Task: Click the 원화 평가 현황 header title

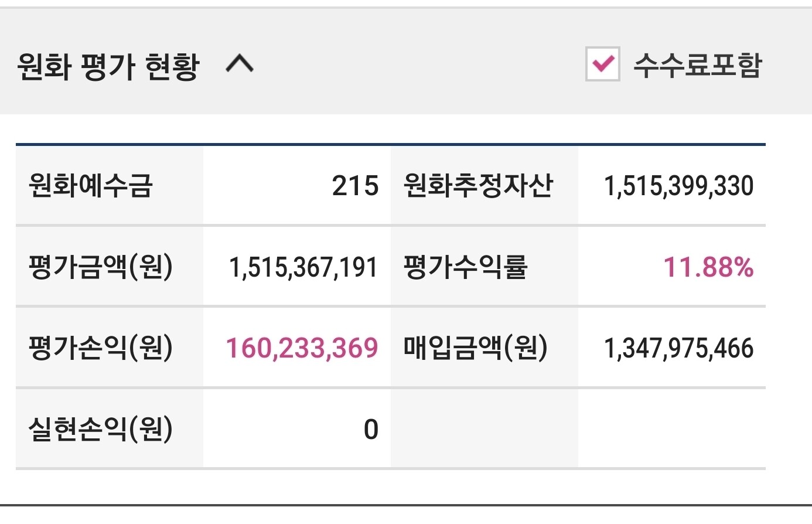Action: click(108, 66)
